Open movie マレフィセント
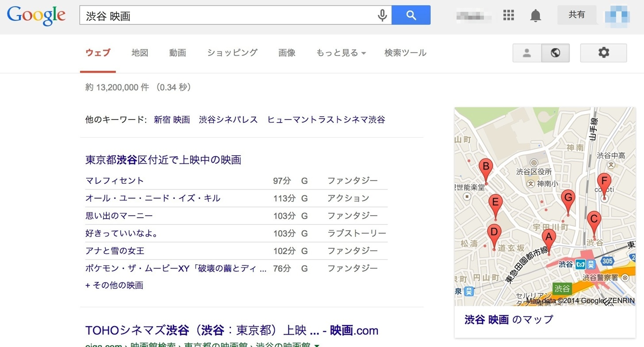644x347 pixels. [x=115, y=181]
